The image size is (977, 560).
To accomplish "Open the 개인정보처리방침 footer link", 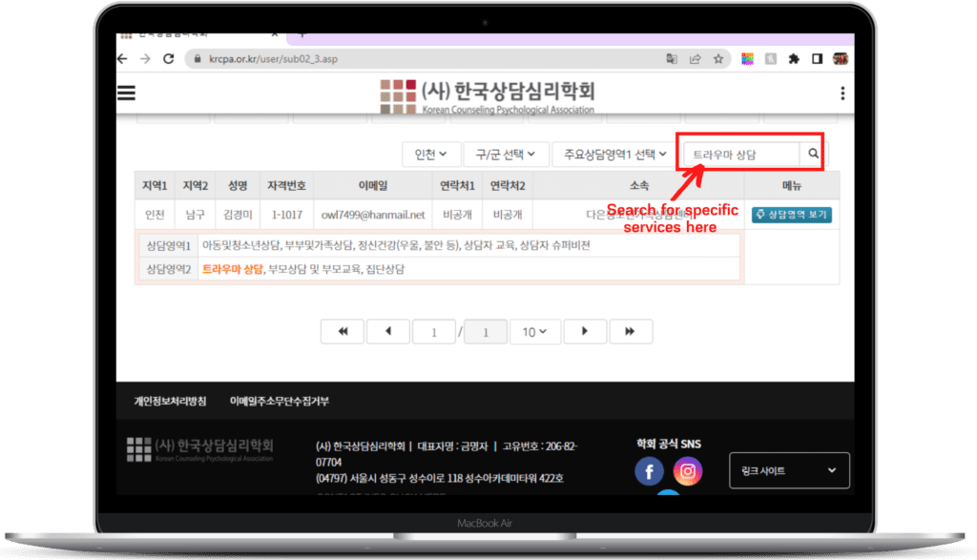I will pyautogui.click(x=169, y=402).
